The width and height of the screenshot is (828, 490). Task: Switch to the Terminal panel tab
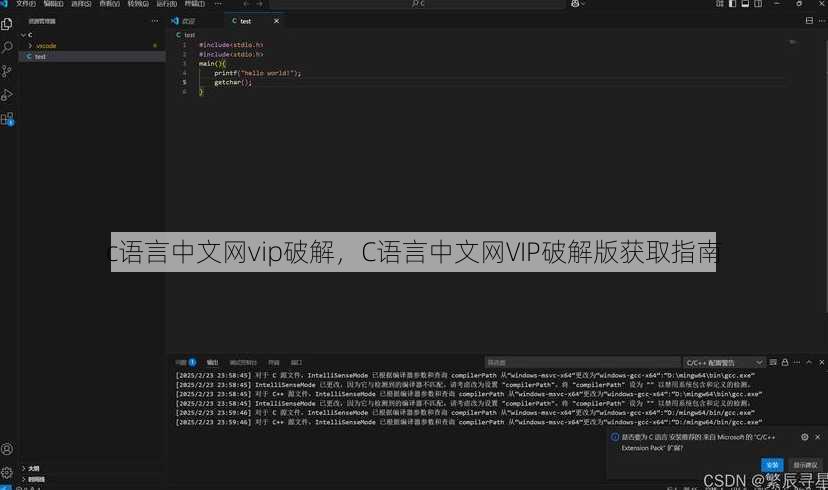pyautogui.click(x=274, y=363)
